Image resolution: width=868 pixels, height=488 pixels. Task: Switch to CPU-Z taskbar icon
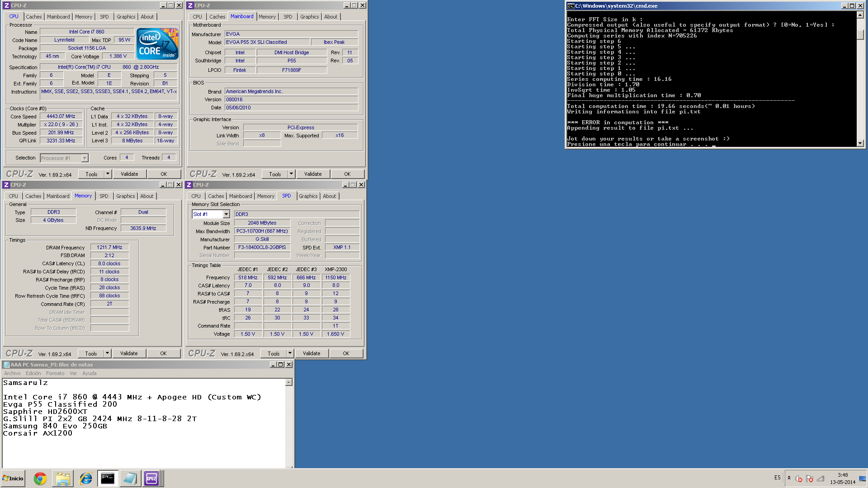[x=151, y=479]
